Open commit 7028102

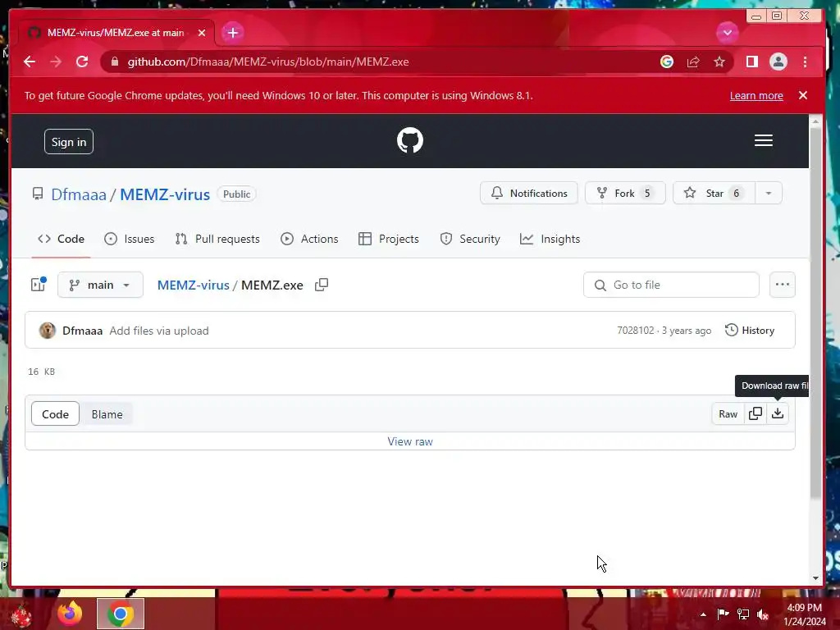tap(636, 330)
